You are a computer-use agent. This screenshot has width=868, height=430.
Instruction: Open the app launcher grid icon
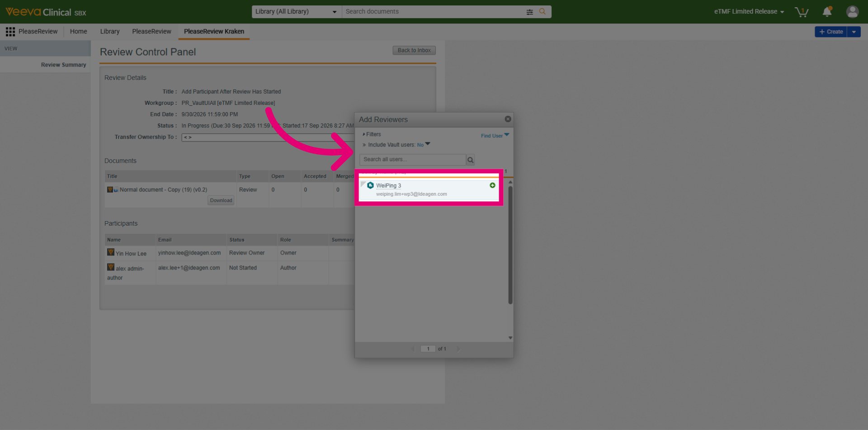[x=10, y=32]
